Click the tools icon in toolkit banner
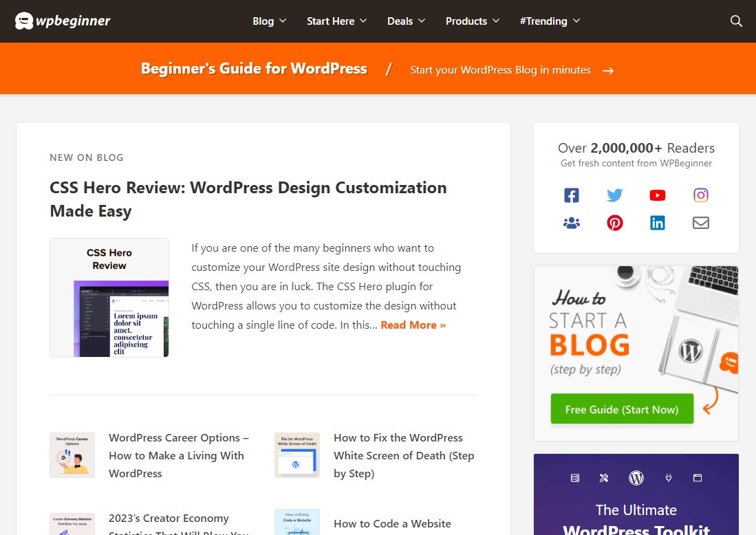The image size is (756, 535). point(604,478)
